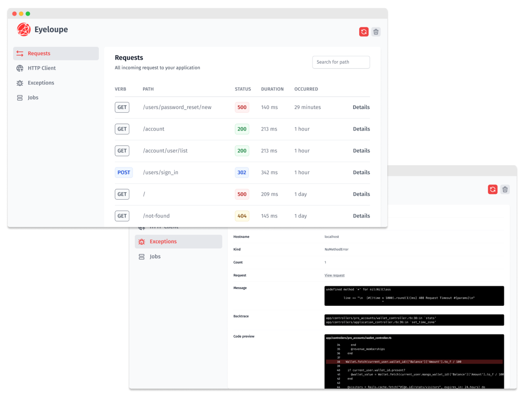Select highlighted Exceptions item in back window

coord(179,242)
